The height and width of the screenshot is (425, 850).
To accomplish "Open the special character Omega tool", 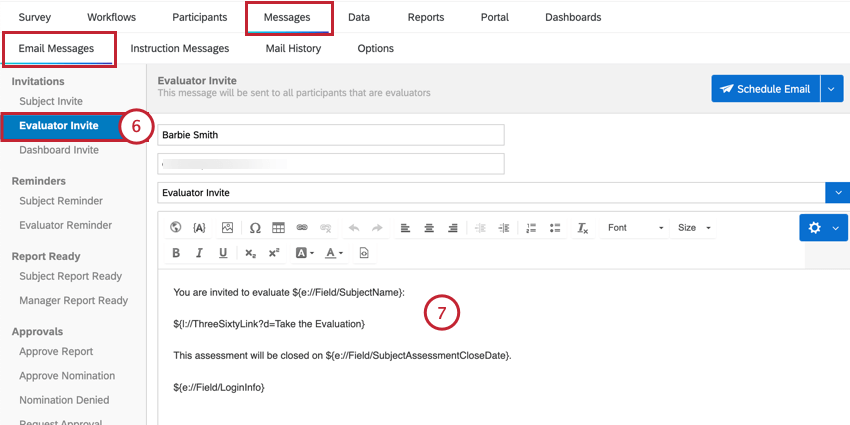I will (254, 228).
